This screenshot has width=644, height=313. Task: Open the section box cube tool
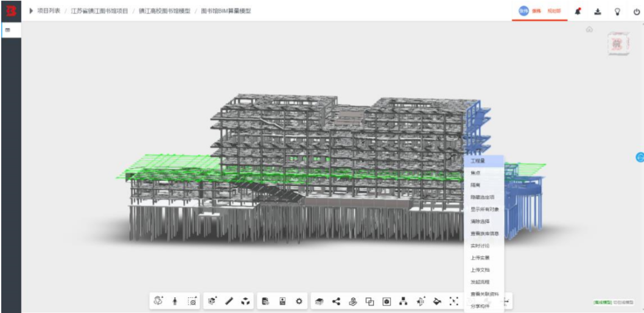pyautogui.click(x=212, y=301)
